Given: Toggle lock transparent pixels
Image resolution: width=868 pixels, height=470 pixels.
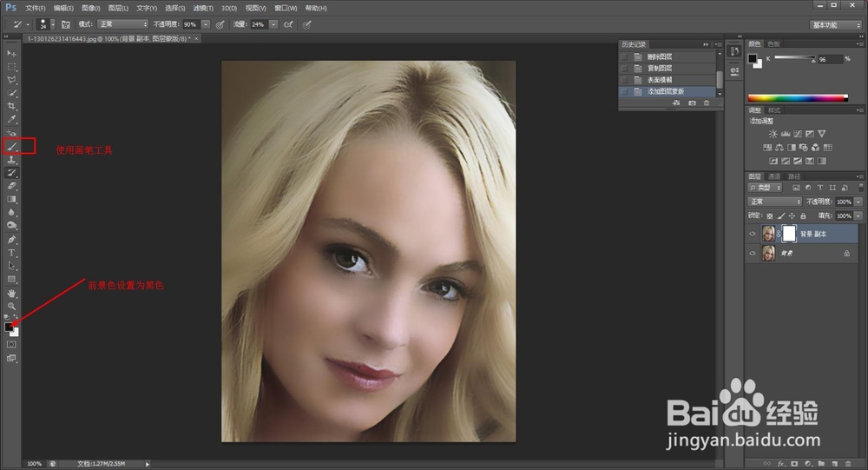Looking at the screenshot, I should tap(770, 215).
